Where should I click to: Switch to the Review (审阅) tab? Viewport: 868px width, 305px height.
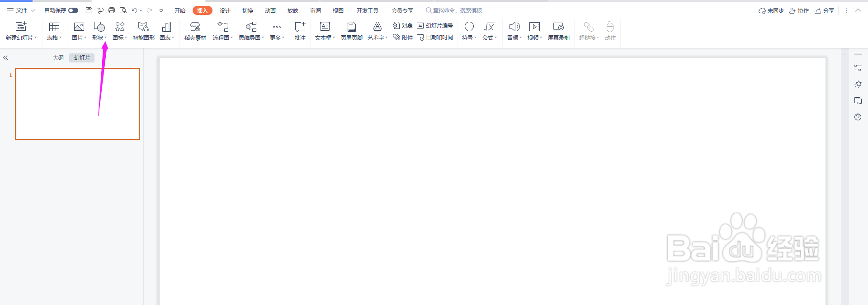[x=316, y=10]
